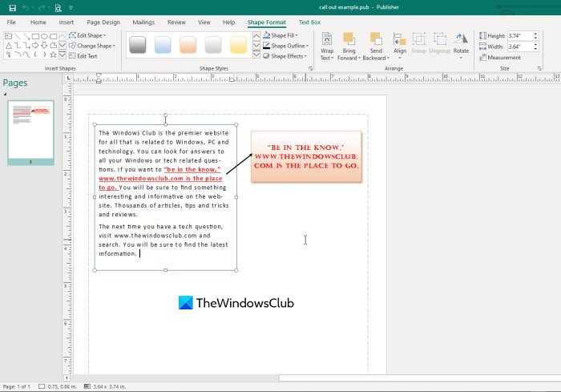561x392 pixels.
Task: Click the red callout box shape
Action: click(307, 157)
